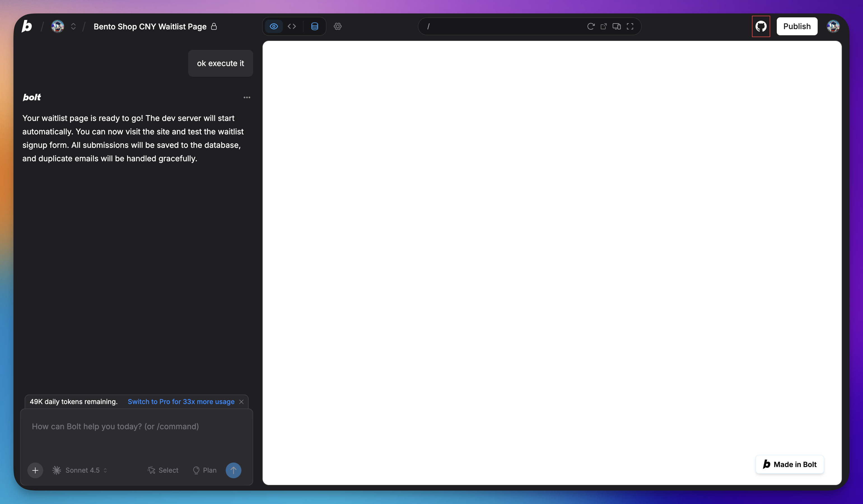This screenshot has width=863, height=504.
Task: Enter fullscreen preview mode
Action: [630, 26]
